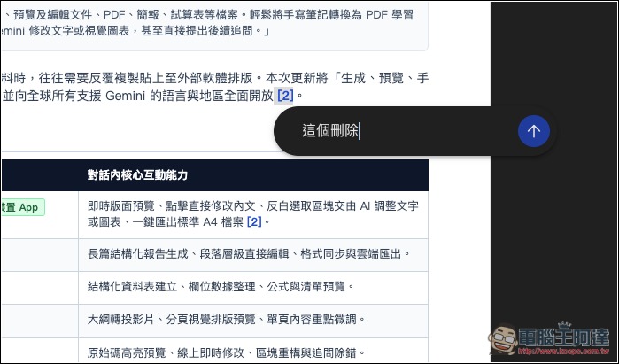Viewport: 619px width, 364px height.
Task: Click the green App tag
Action: click(23, 207)
